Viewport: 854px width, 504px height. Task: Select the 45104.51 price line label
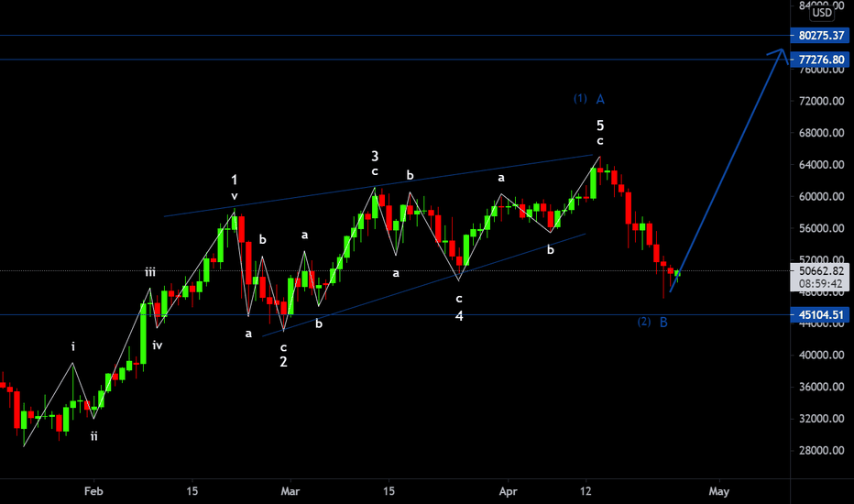(x=820, y=314)
